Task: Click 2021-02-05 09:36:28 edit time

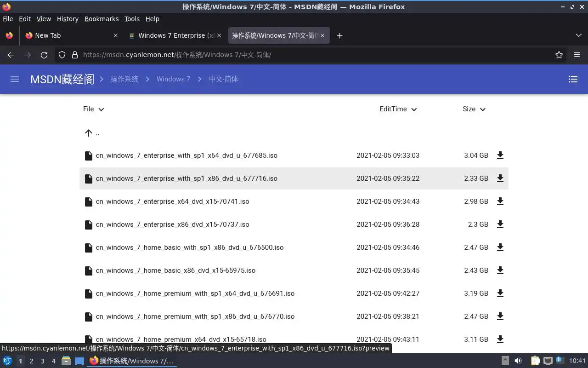Action: 388,224
